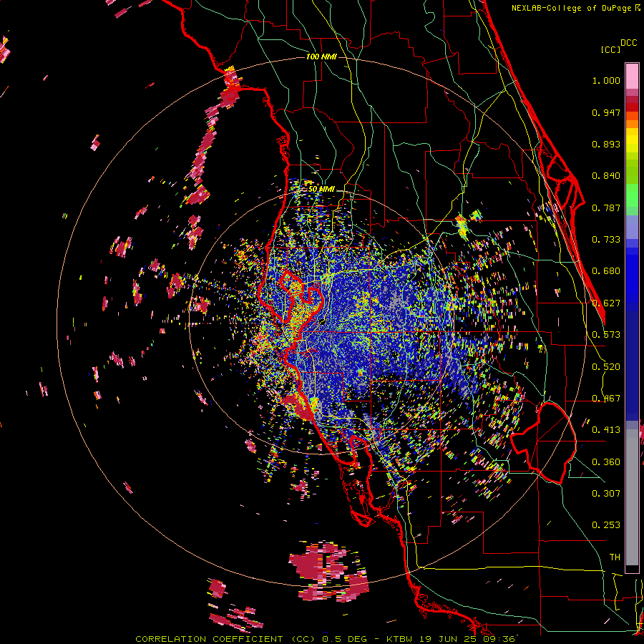Click the [CC] legend unit label
The width and height of the screenshot is (644, 644).
[610, 49]
